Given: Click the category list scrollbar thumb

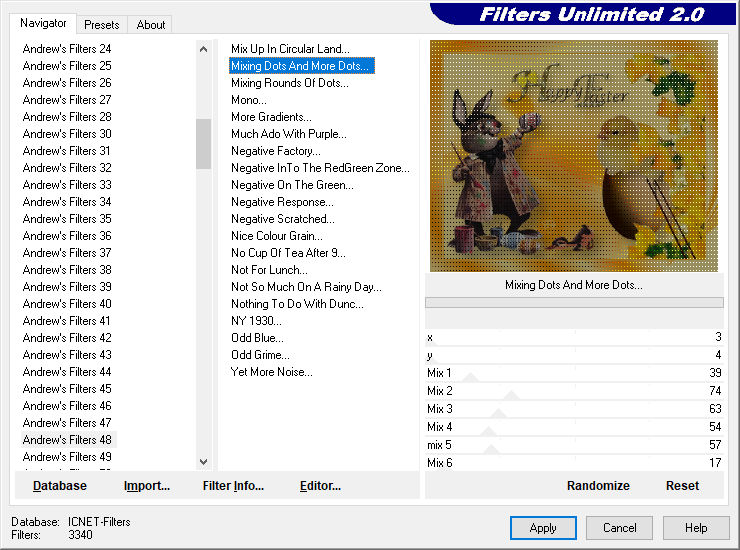Looking at the screenshot, I should point(203,144).
